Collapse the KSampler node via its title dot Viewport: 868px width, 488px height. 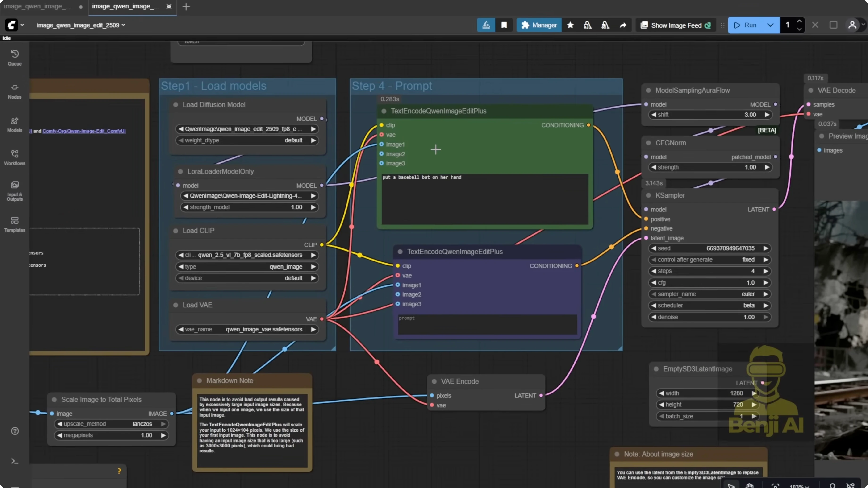[649, 195]
